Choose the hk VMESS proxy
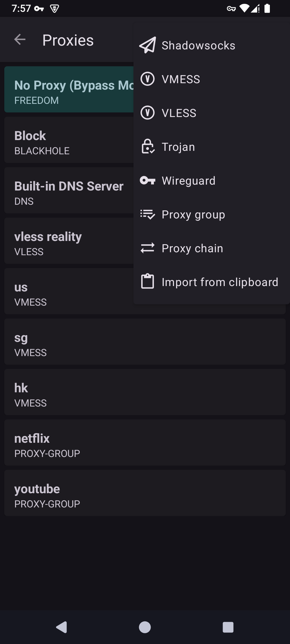 tap(145, 392)
